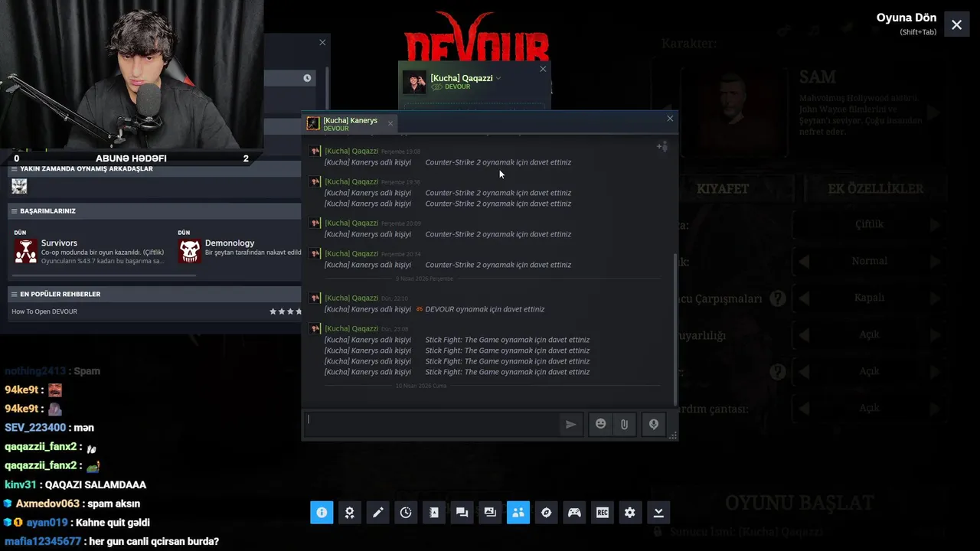Viewport: 980px width, 551px height.
Task: Switch to the EK ÖZELLİKLER tab
Action: [x=876, y=189]
